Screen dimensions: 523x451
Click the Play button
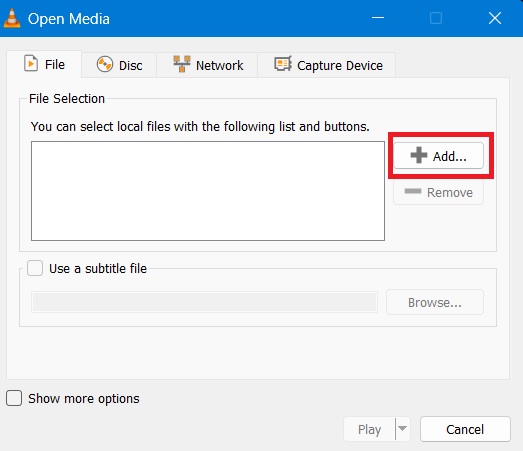(x=369, y=429)
